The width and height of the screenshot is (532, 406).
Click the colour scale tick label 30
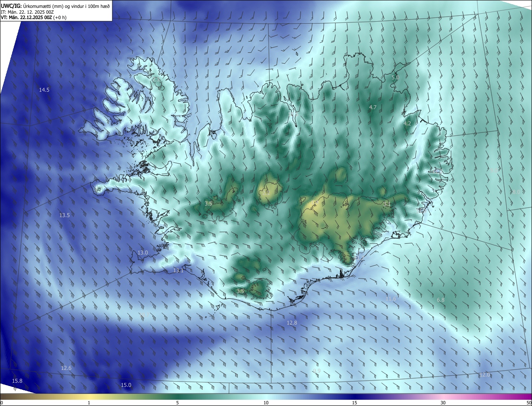click(443, 403)
